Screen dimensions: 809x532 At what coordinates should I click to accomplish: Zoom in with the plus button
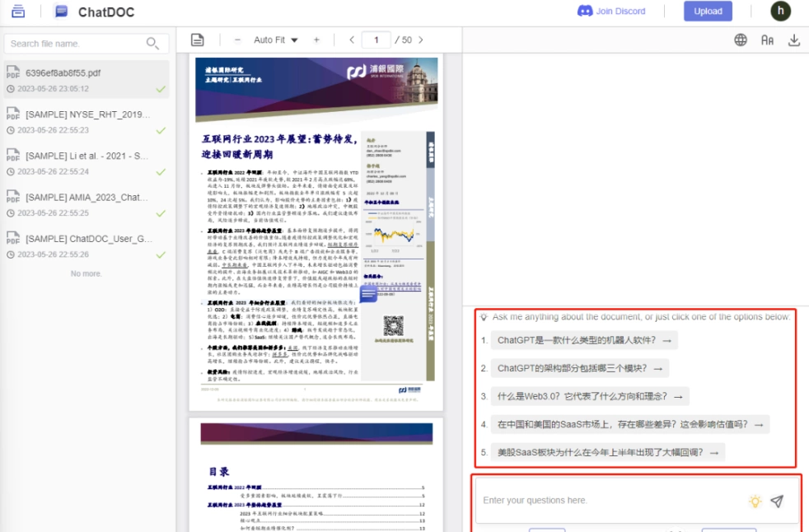pyautogui.click(x=316, y=40)
